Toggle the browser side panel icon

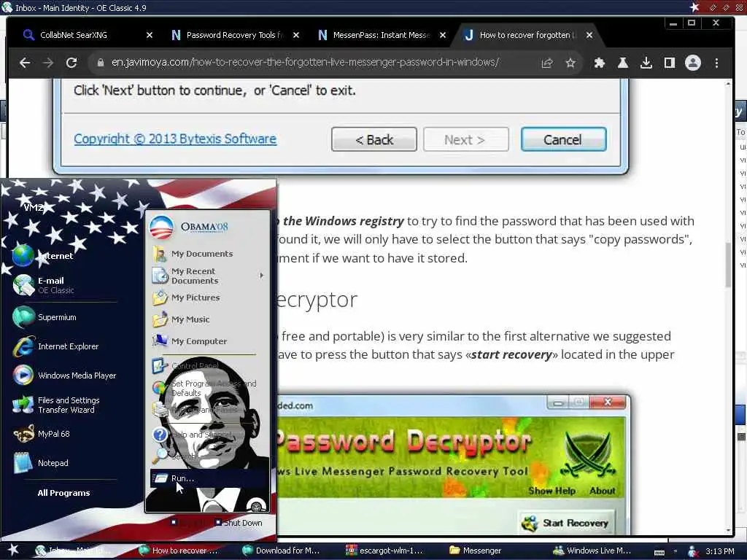(670, 63)
